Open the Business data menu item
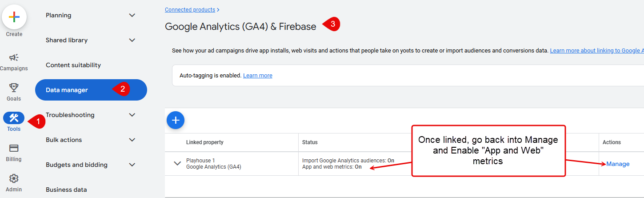The height and width of the screenshot is (198, 644). [x=66, y=190]
